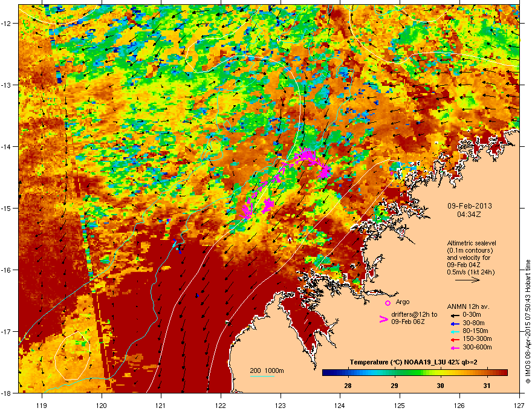The image size is (532, 411).
Task: Click the latitude axis label -18
Action: [x=7, y=393]
